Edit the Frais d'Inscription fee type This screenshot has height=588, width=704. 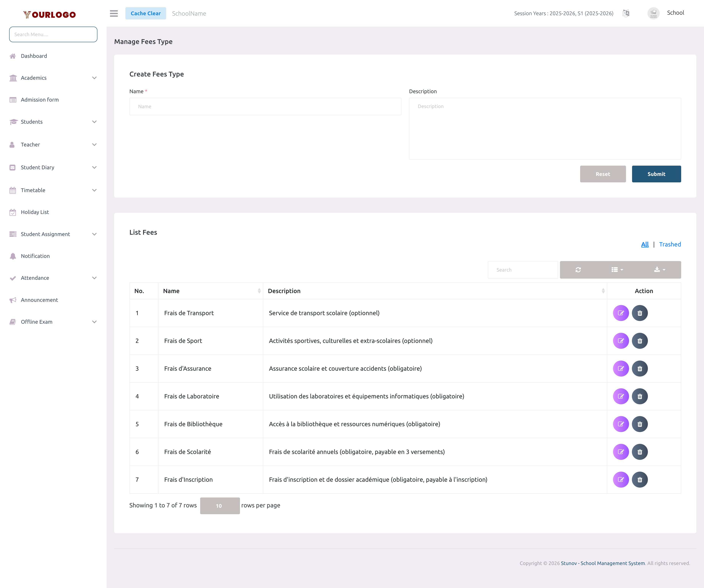click(621, 479)
